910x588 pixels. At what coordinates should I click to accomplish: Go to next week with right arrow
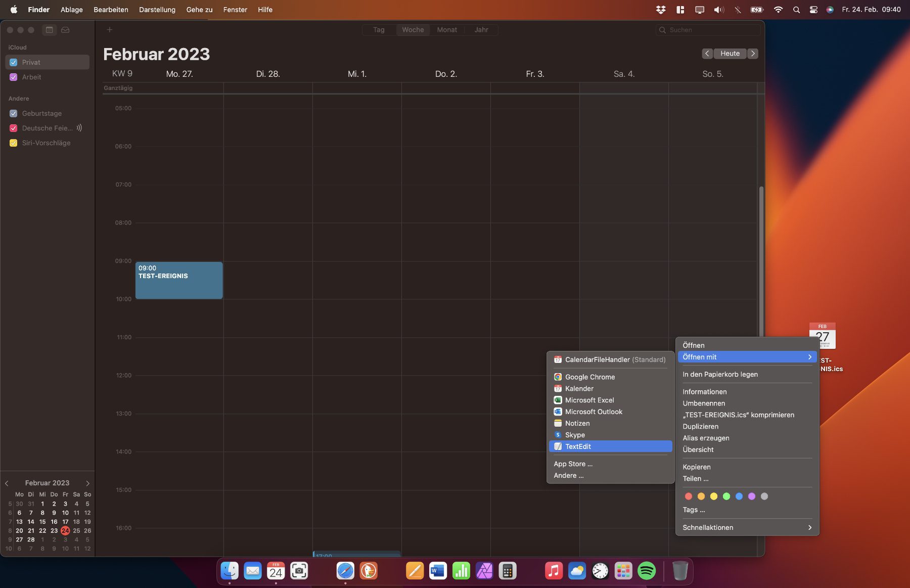753,54
